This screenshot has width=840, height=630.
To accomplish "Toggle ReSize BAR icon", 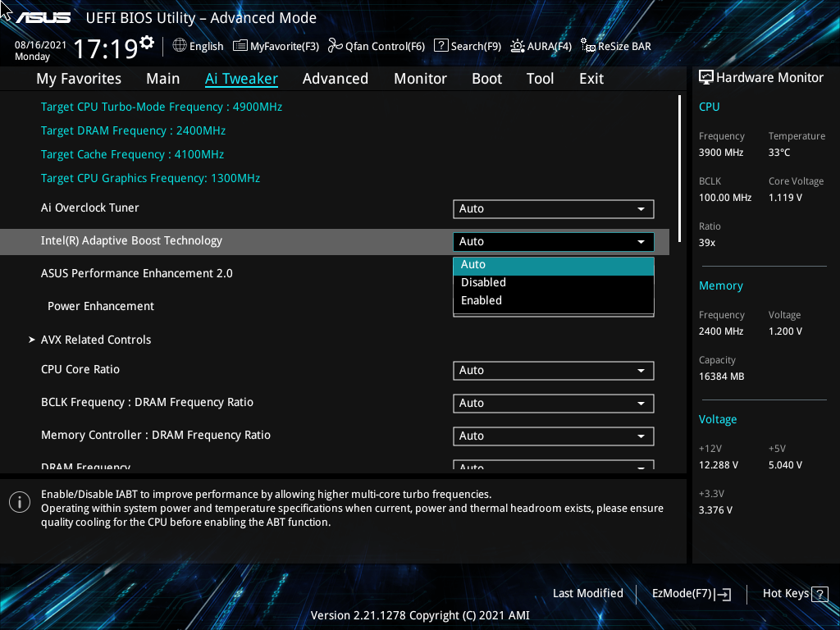I will point(588,46).
